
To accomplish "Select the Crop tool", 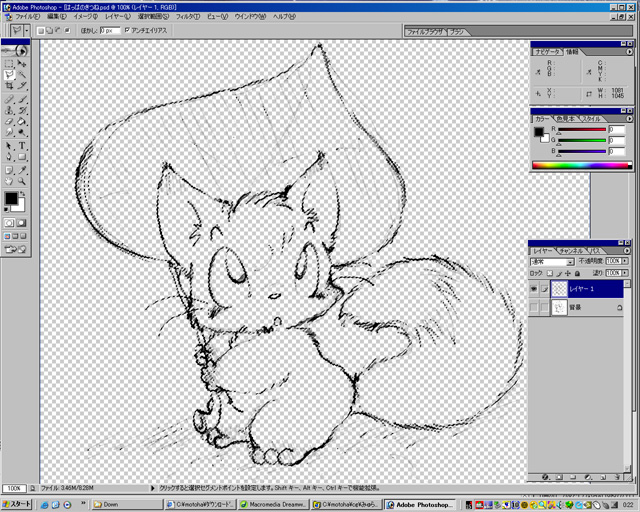I will tap(9, 86).
